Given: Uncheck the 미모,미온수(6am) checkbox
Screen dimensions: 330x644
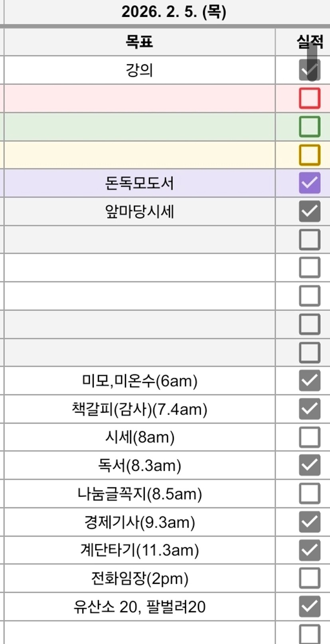Looking at the screenshot, I should 309,381.
